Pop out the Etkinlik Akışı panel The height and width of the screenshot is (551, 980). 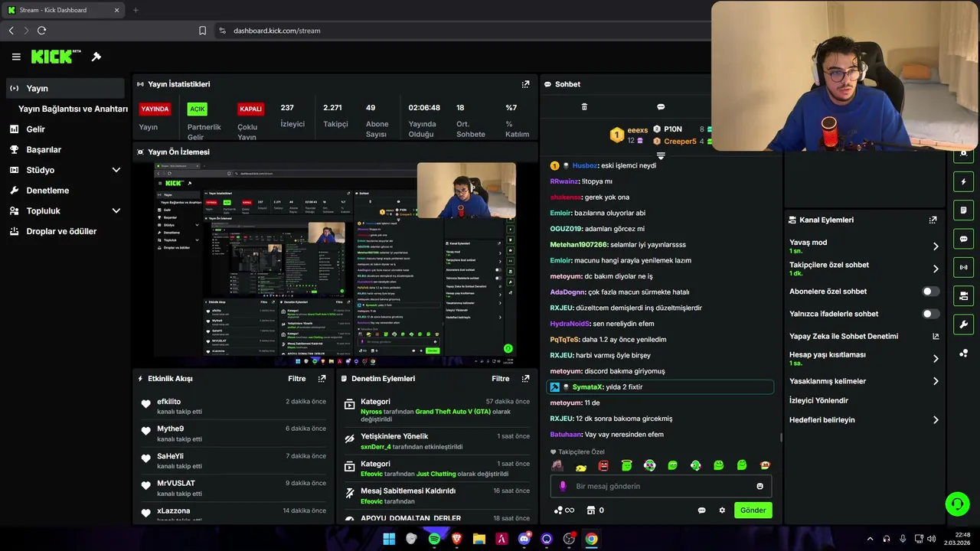pyautogui.click(x=322, y=379)
